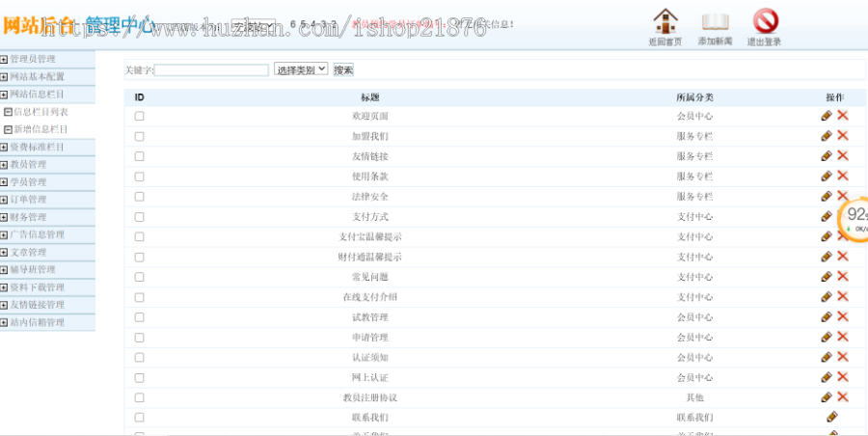Image resolution: width=868 pixels, height=436 pixels.
Task: Delete the 友情链接 row
Action: 843,155
